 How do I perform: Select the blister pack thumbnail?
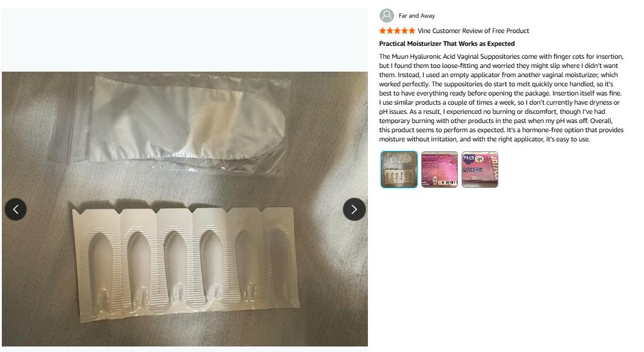(x=399, y=169)
